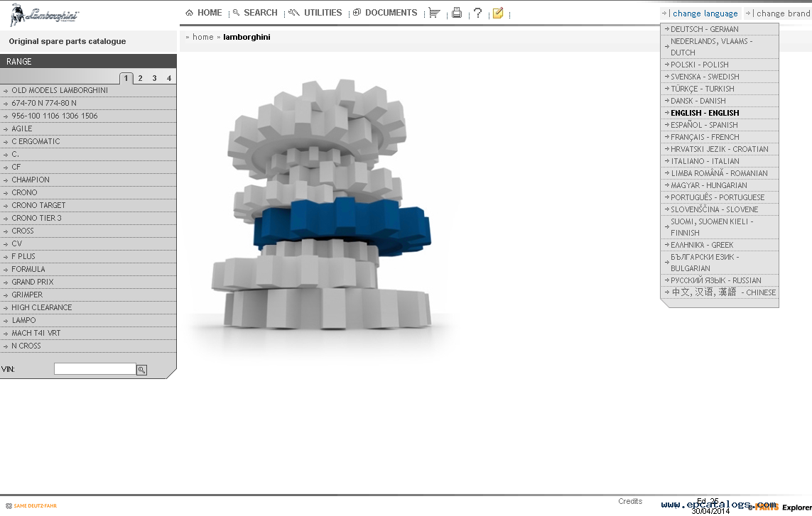Switch to range page 3 tab
Image resolution: width=812 pixels, height=516 pixels.
(x=154, y=78)
